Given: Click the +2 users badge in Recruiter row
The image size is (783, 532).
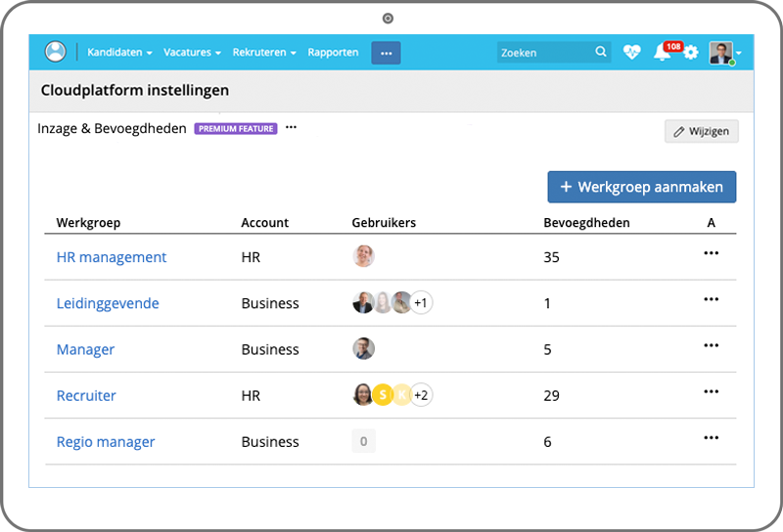Looking at the screenshot, I should click(421, 395).
